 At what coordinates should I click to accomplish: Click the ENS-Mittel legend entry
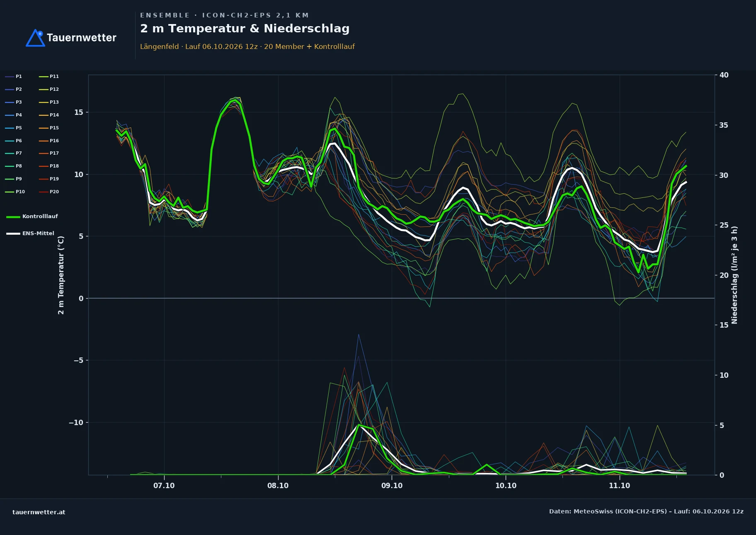(30, 233)
